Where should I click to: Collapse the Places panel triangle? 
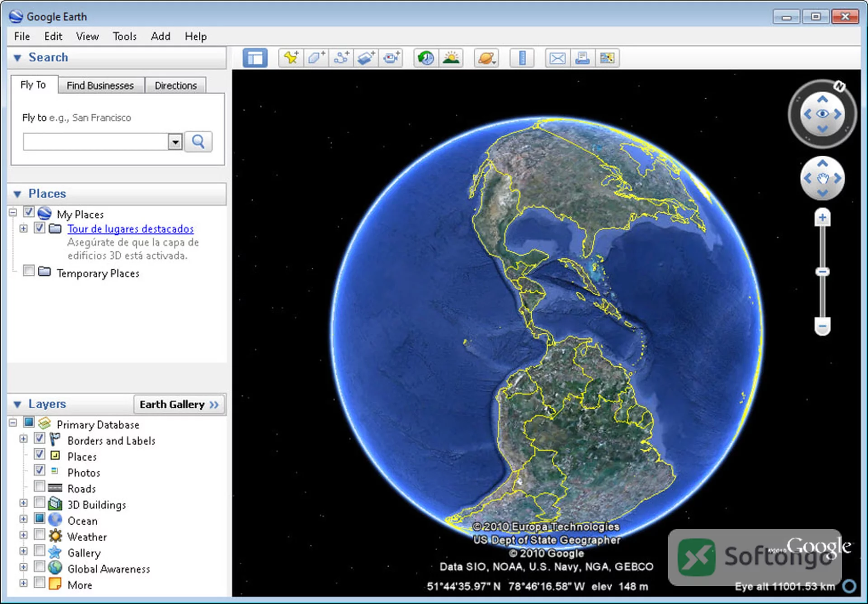coord(18,194)
